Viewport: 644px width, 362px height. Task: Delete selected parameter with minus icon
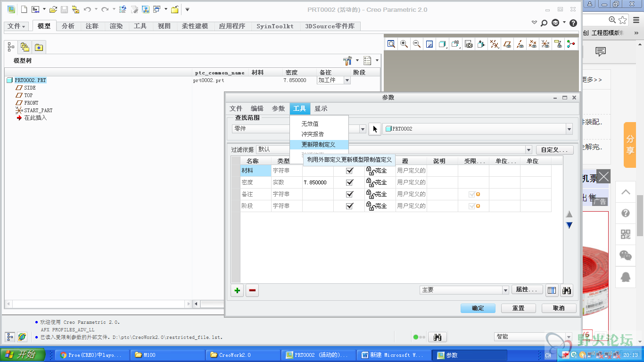pyautogui.click(x=252, y=290)
